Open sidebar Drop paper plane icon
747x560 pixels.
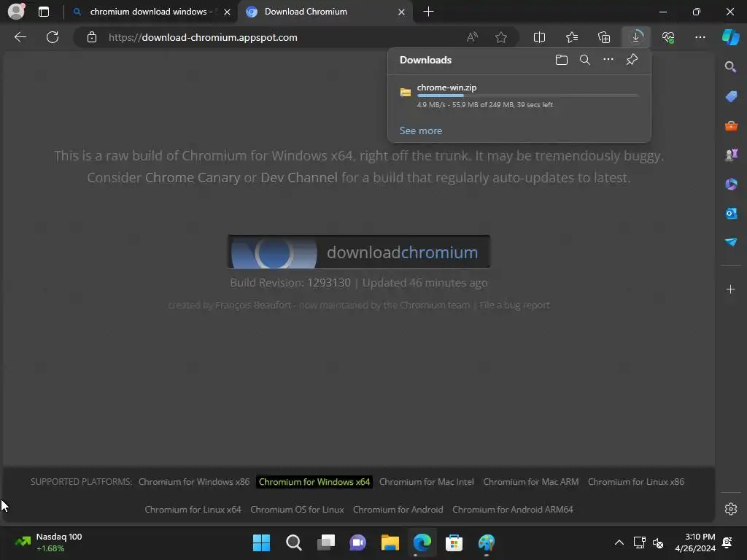[x=731, y=242]
